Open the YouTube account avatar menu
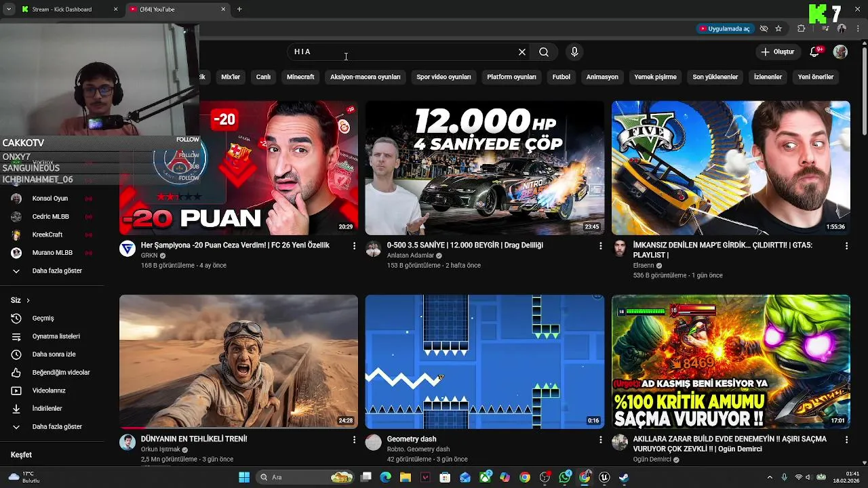The width and height of the screenshot is (868, 488). [840, 52]
